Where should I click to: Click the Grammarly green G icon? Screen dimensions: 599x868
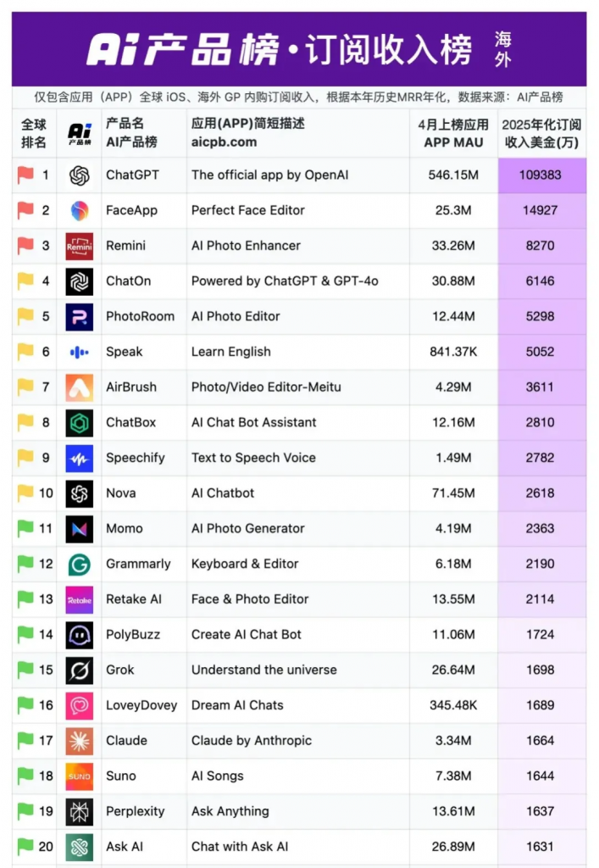point(80,564)
